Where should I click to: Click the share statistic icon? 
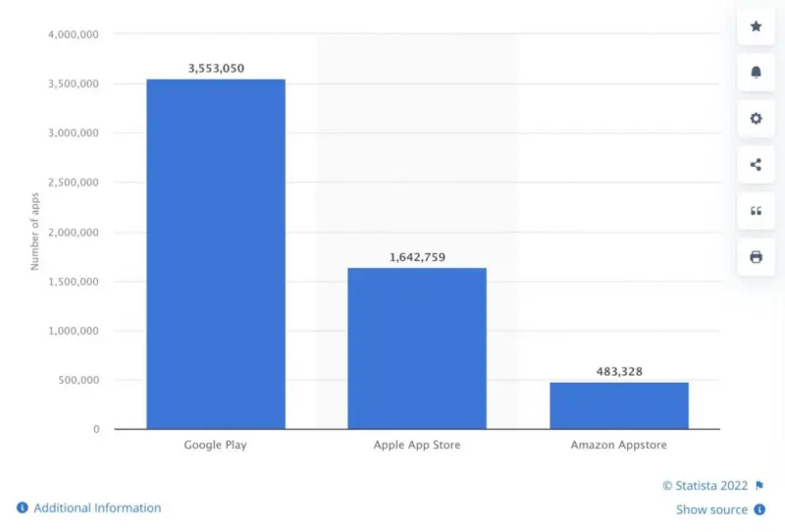(756, 165)
